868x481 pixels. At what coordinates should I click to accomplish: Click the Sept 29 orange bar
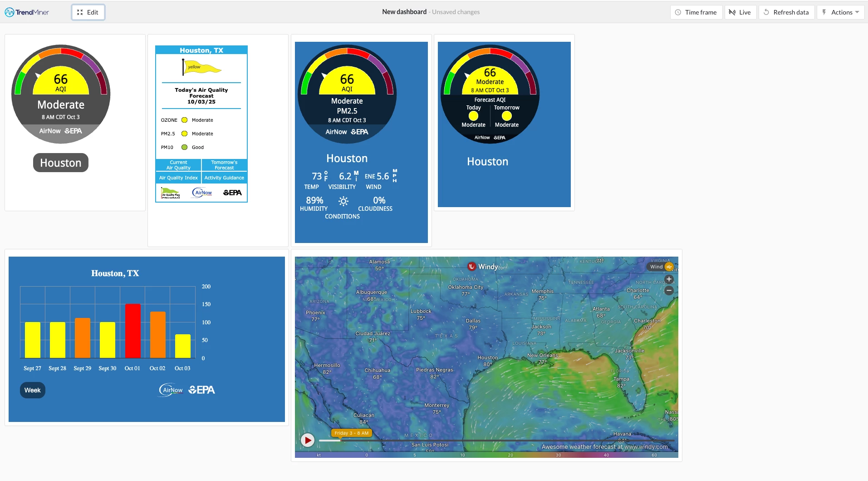(83, 338)
